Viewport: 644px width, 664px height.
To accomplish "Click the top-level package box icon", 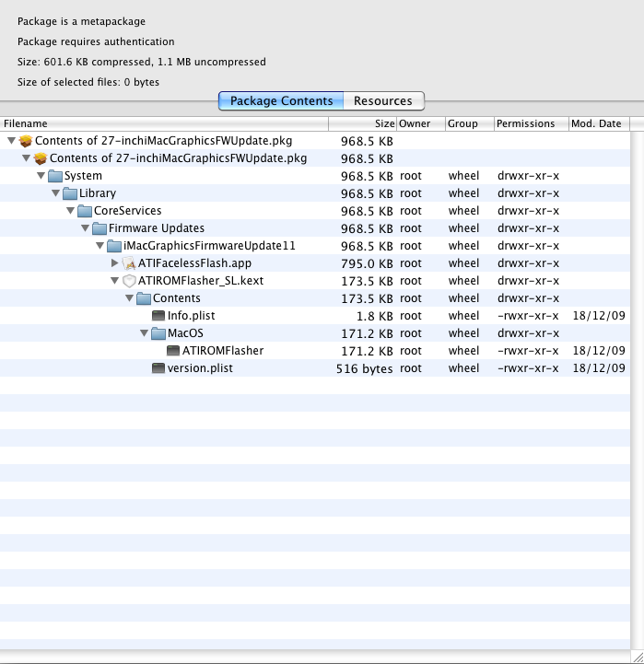I will click(26, 141).
